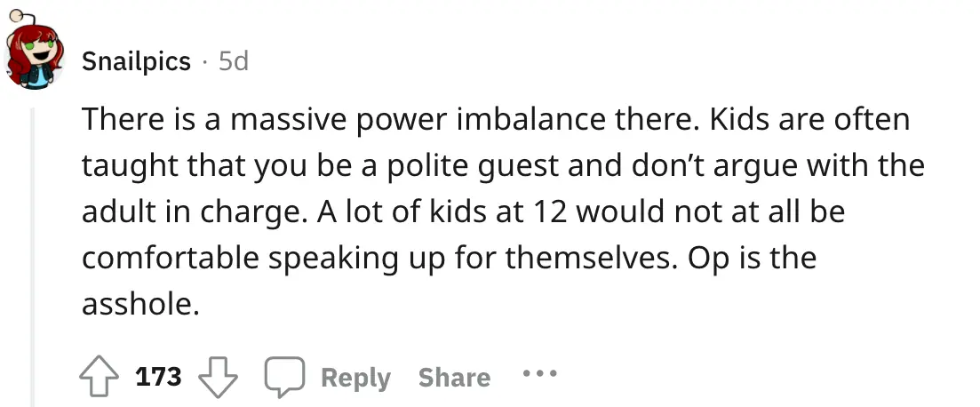980x407 pixels.
Task: Open the three-dot more options menu
Action: click(x=539, y=374)
